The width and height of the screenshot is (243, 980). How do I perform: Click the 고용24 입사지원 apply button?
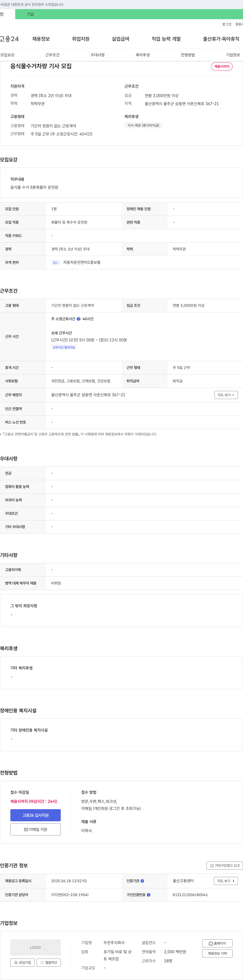35,815
